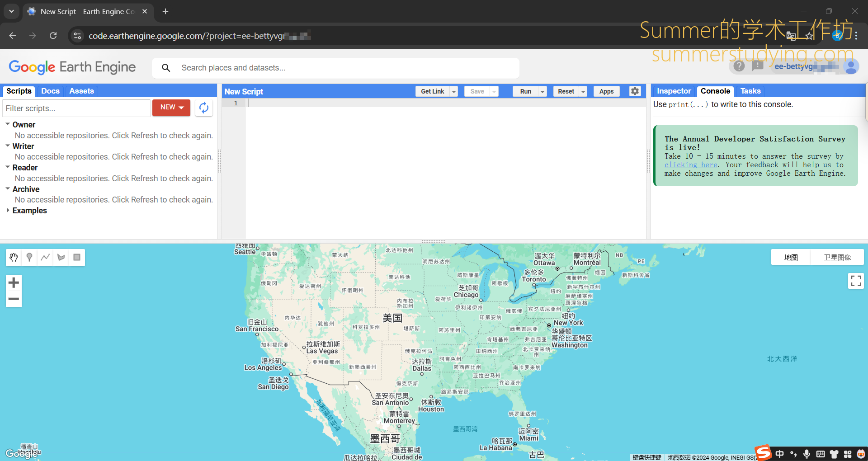
Task: Select the hand pan tool on map
Action: click(14, 257)
